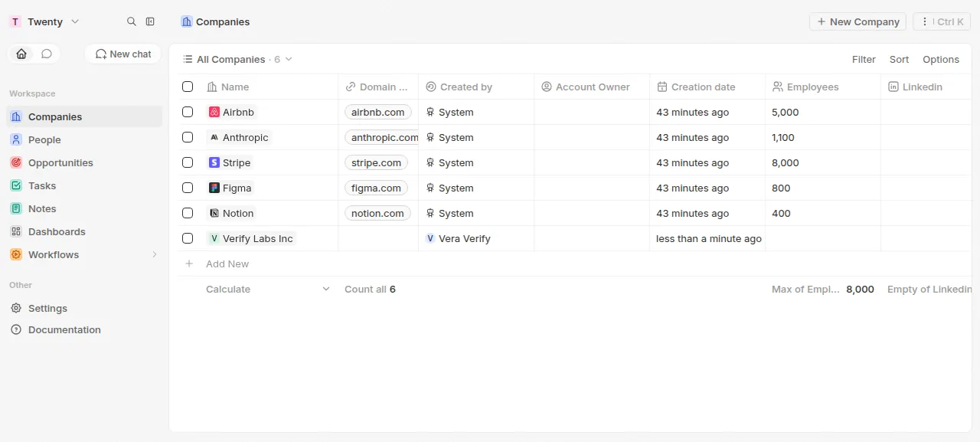Click the Vera Verify avatar icon
Screen dimensions: 980x442
[x=430, y=238]
